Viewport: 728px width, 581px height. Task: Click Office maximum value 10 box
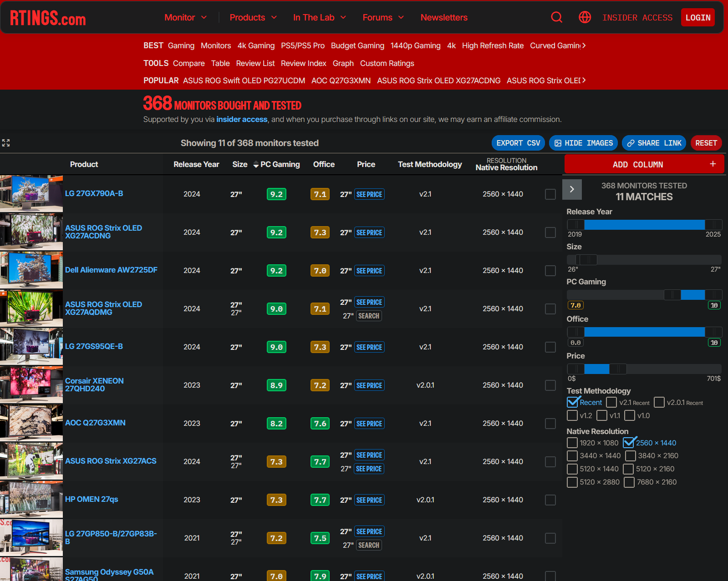click(714, 343)
